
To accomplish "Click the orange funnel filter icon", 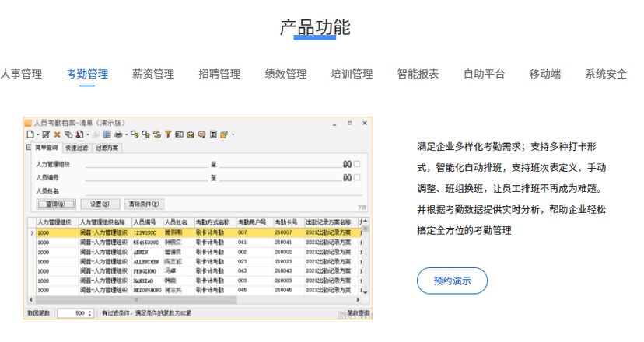I will tap(168, 134).
